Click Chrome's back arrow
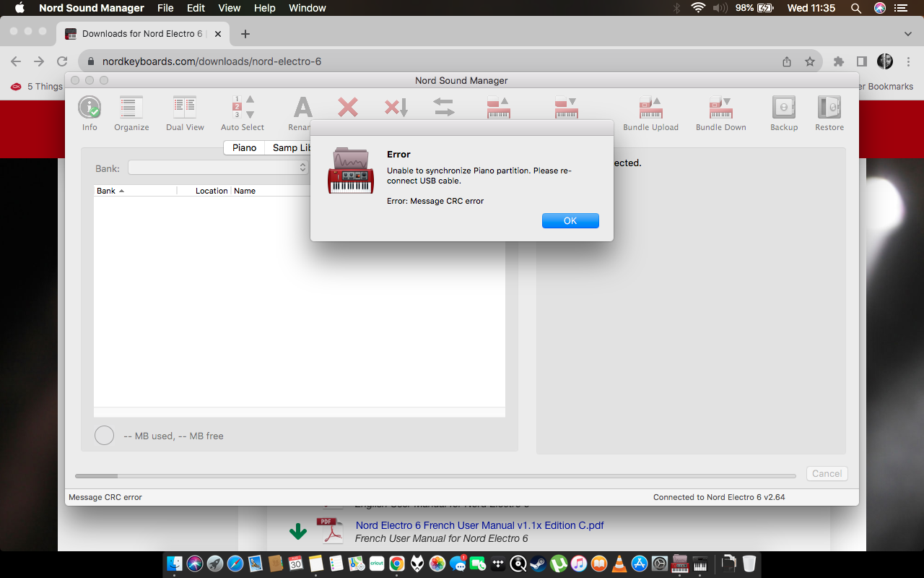Image resolution: width=924 pixels, height=578 pixels. click(x=16, y=61)
